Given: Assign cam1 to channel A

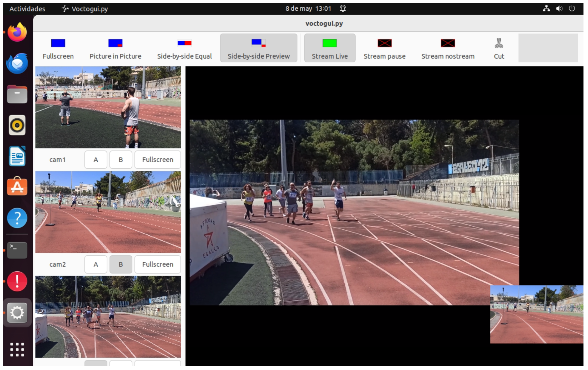Looking at the screenshot, I should pos(96,160).
